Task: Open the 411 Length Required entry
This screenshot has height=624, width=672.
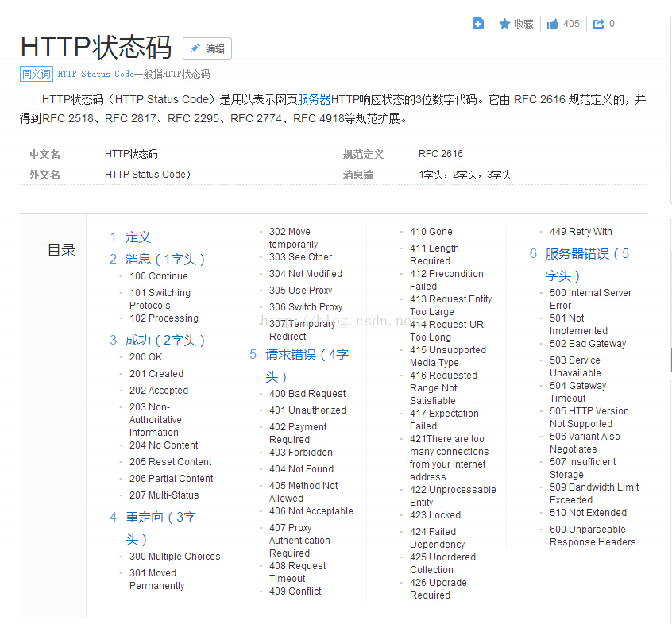Action: [434, 255]
